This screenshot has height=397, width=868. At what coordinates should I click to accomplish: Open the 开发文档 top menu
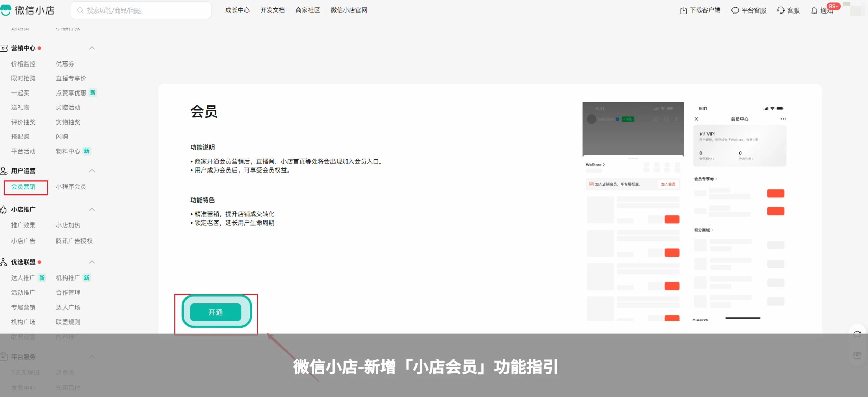(272, 10)
